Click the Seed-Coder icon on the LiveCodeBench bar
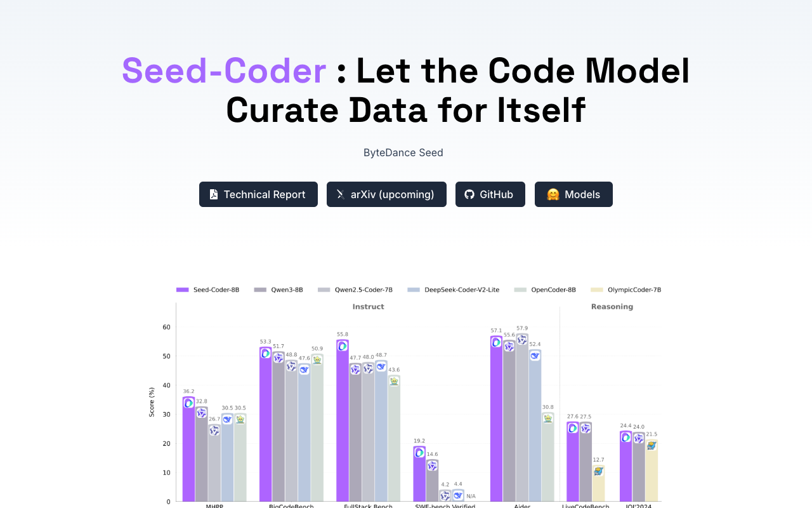This screenshot has height=508, width=812. pyautogui.click(x=572, y=428)
